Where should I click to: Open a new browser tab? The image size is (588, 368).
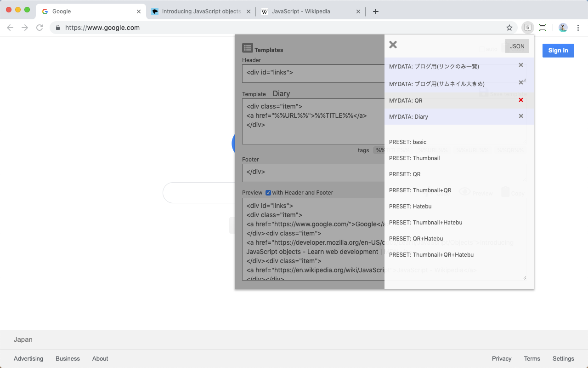tap(376, 11)
